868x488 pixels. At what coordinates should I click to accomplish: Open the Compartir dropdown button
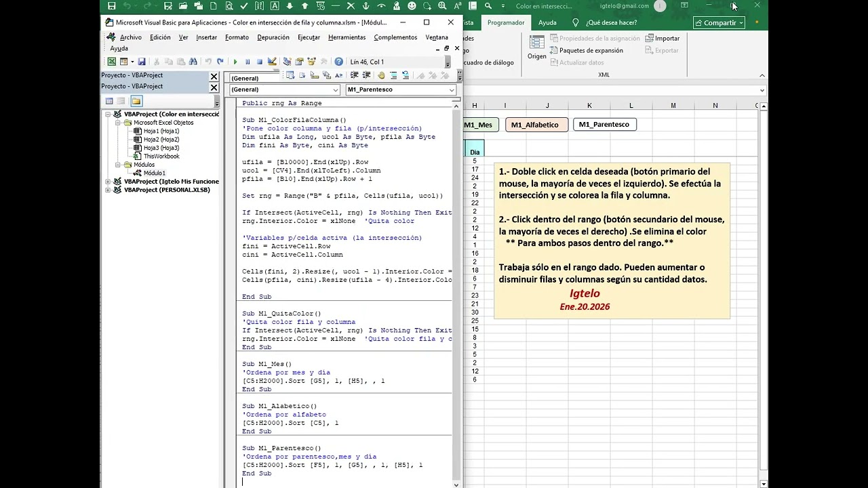tap(719, 22)
